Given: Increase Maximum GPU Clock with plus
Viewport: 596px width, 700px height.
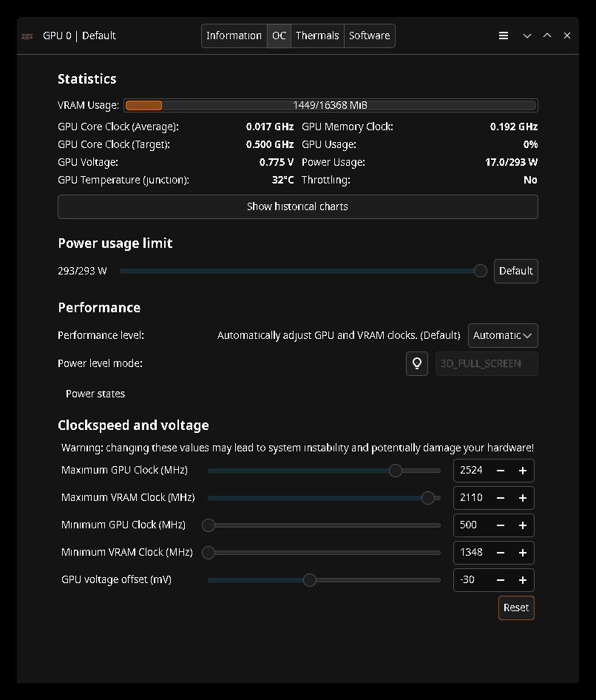Looking at the screenshot, I should point(523,471).
